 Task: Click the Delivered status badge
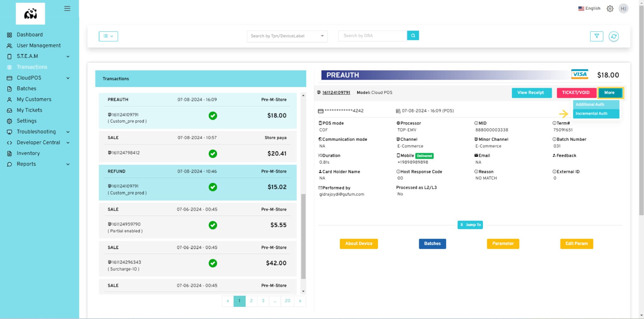(424, 156)
